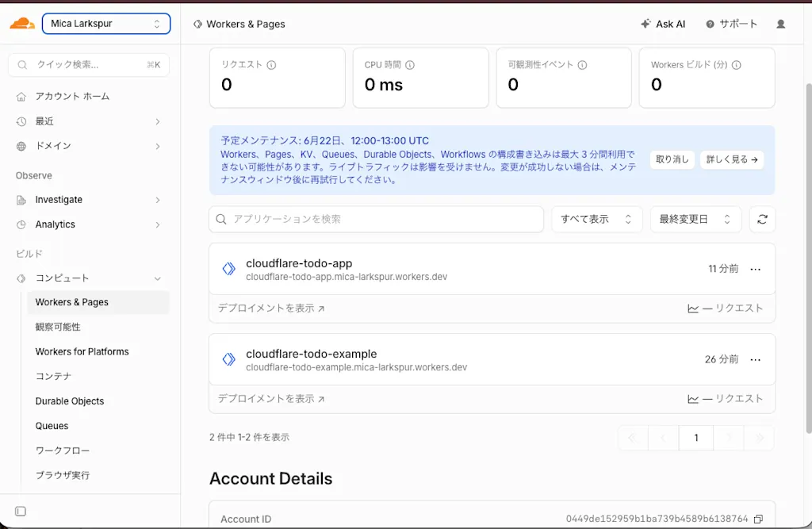Click 詳しく見る on maintenance banner
Image resolution: width=812 pixels, height=529 pixels.
(x=732, y=159)
